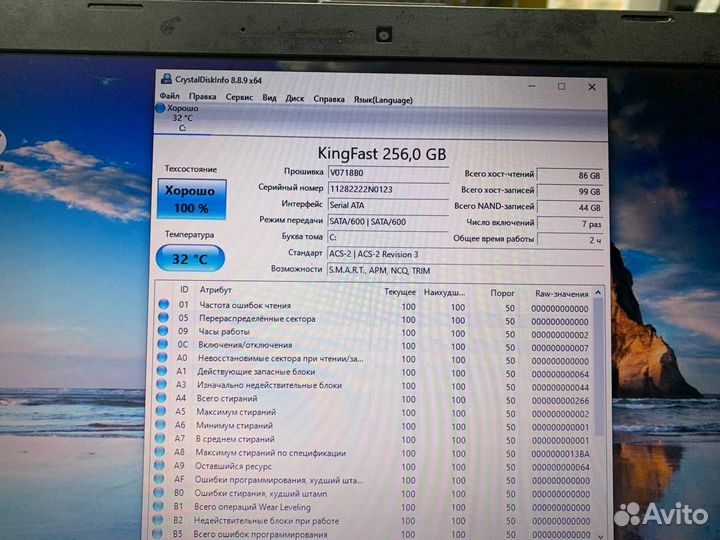Click the Порог column header

pos(502,293)
